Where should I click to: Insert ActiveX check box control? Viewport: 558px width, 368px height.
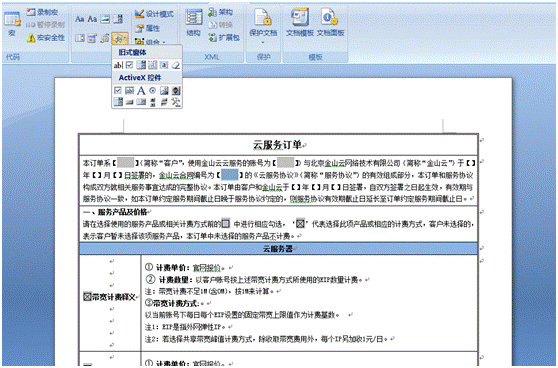tap(118, 90)
